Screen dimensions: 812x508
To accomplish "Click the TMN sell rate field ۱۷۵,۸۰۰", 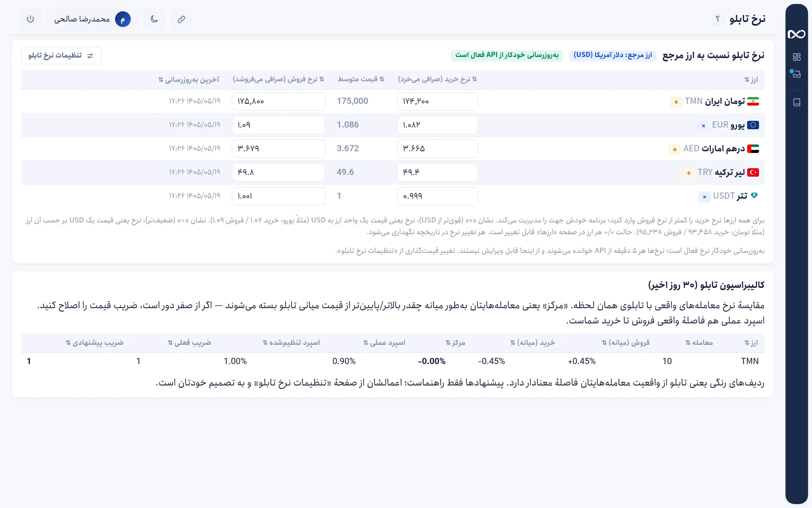I will 279,102.
